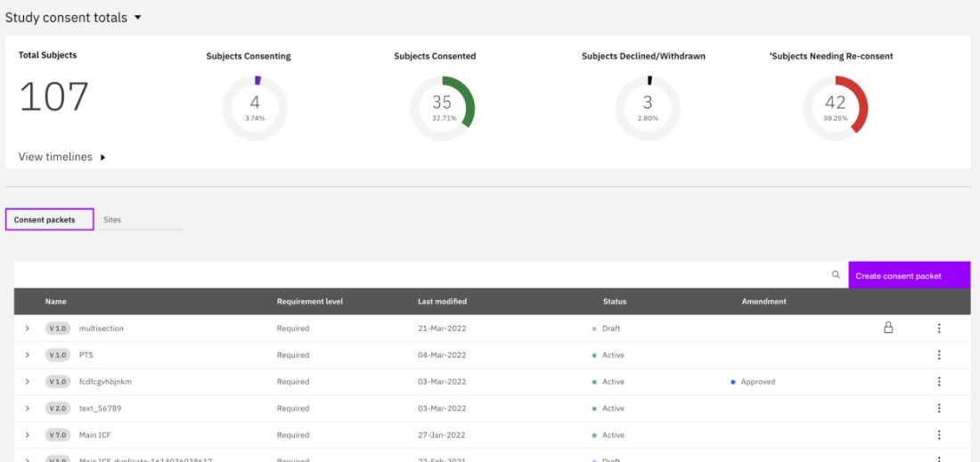
Task: Select the Consent packets tab
Action: (50, 220)
